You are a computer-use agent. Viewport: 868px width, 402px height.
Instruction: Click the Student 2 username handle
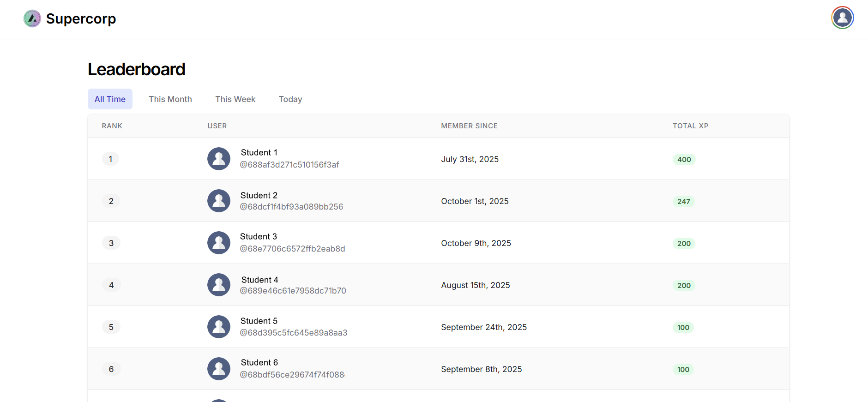(291, 207)
